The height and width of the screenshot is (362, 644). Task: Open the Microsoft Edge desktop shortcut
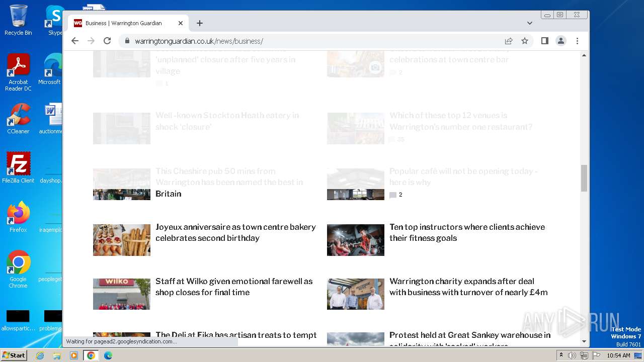[51, 69]
